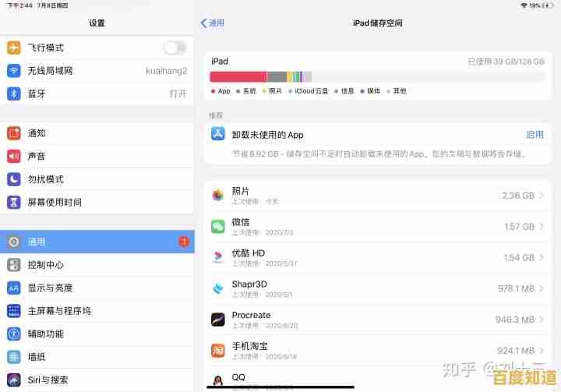Tap the 946.3 MB size of Procreate
Screen dimensions: 561x392
[515, 320]
